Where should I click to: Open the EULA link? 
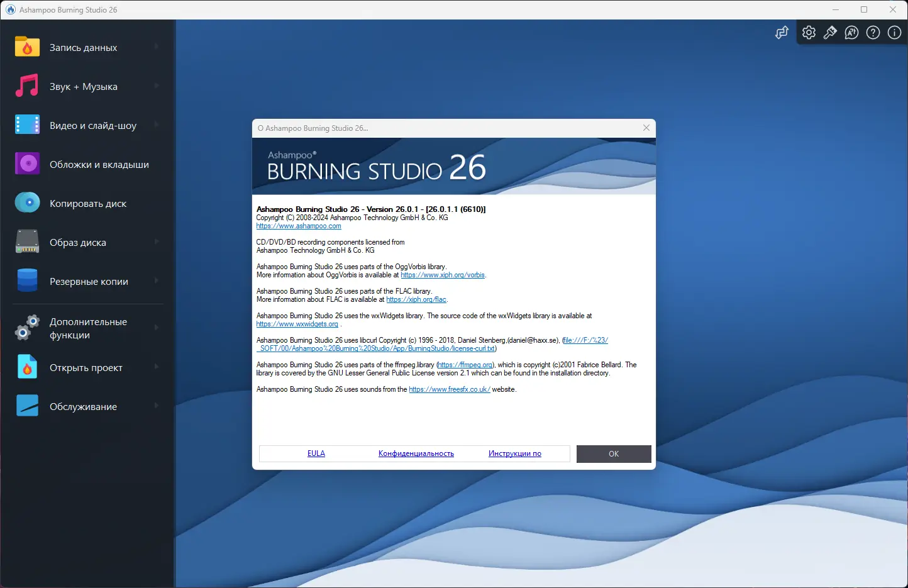pos(316,453)
